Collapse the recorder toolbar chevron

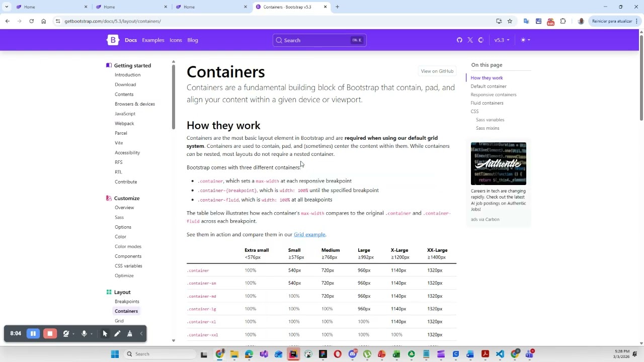(141, 334)
